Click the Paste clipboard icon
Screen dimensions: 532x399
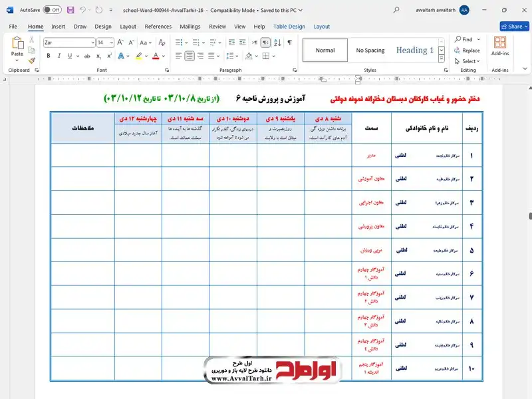point(17,43)
